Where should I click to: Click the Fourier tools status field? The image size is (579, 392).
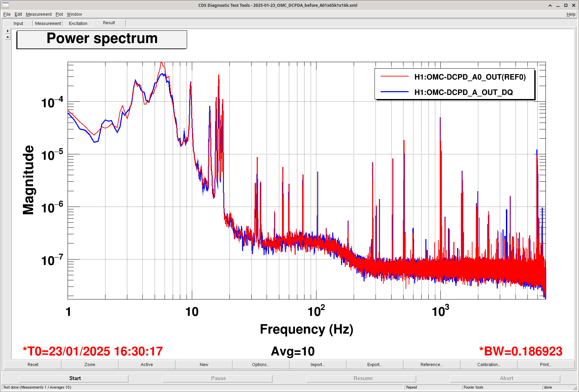click(x=502, y=388)
